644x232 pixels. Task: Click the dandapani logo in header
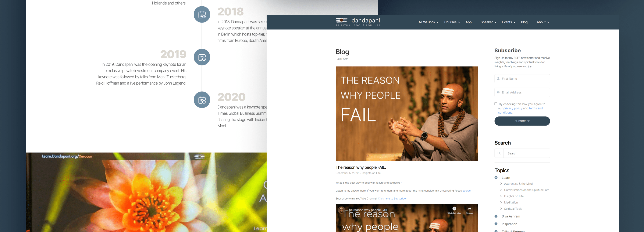[x=358, y=22]
